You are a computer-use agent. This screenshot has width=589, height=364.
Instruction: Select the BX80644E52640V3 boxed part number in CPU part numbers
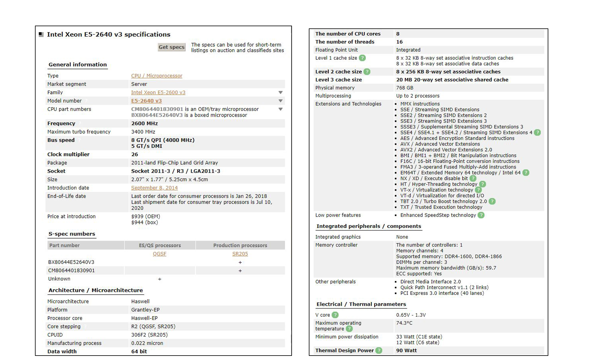click(157, 115)
